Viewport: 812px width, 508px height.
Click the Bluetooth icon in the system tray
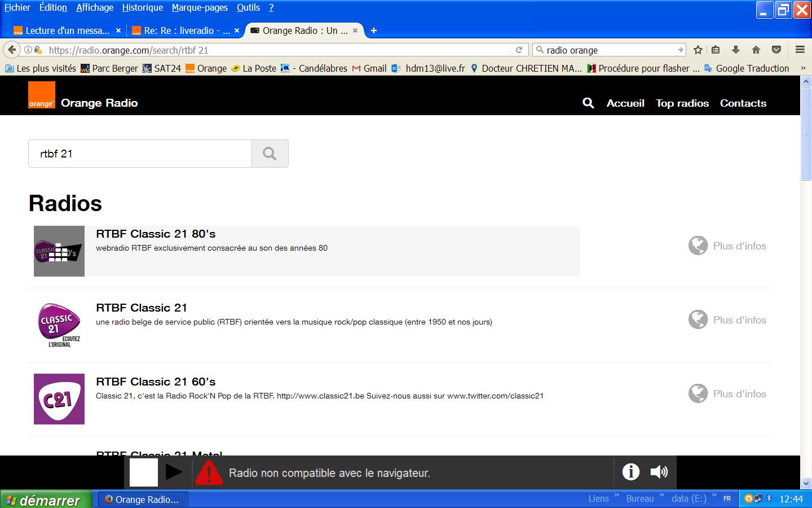[768, 499]
